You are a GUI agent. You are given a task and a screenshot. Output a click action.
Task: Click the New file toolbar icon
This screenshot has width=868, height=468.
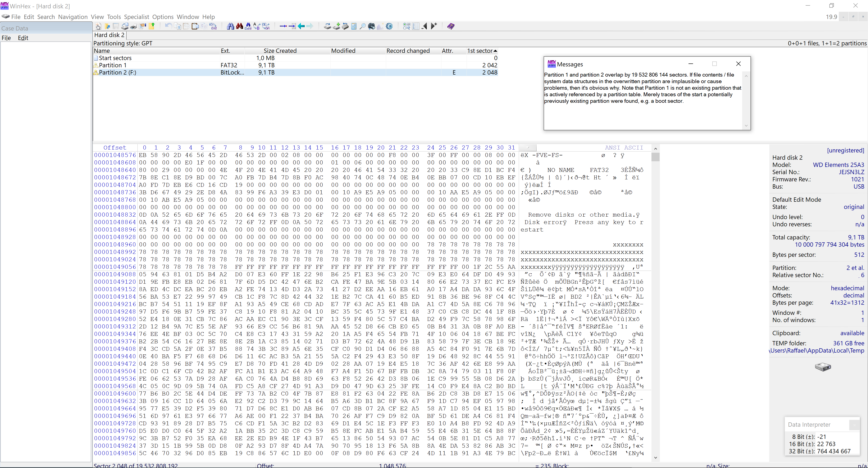tap(98, 26)
